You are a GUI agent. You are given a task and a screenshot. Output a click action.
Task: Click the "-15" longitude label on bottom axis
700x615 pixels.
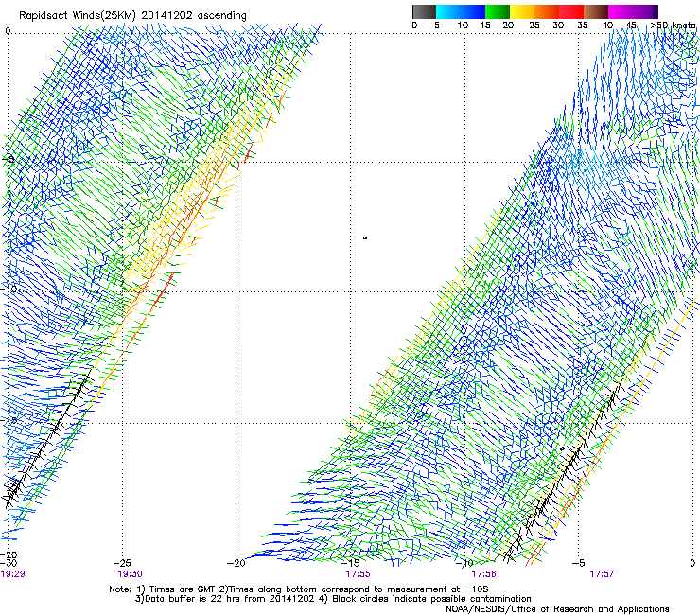point(350,563)
